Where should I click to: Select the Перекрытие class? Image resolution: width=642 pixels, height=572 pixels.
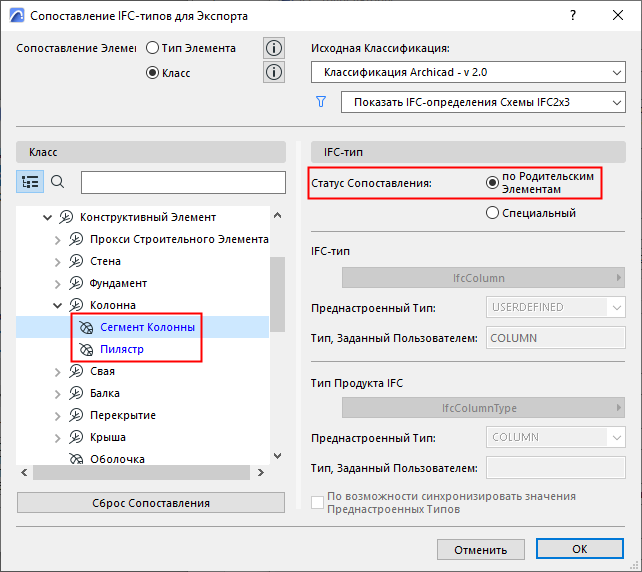click(123, 415)
